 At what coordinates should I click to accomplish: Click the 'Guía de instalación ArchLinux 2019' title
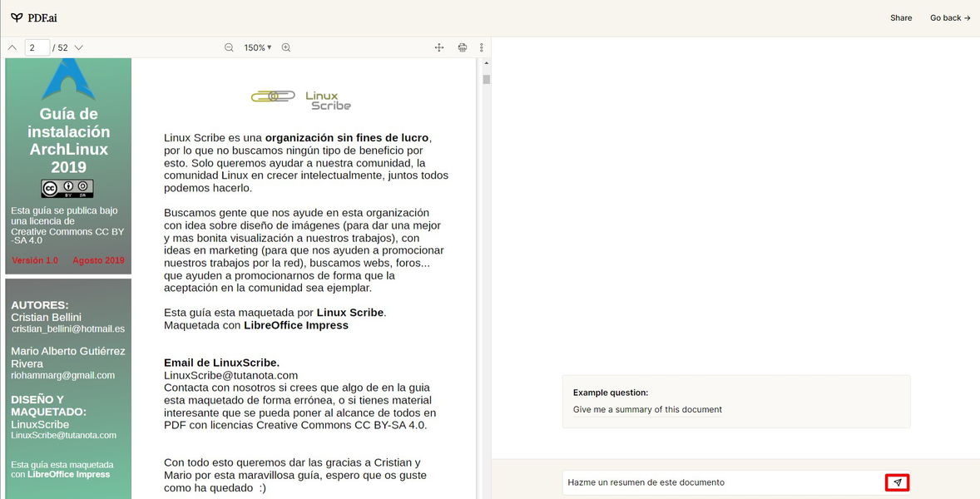click(x=68, y=141)
